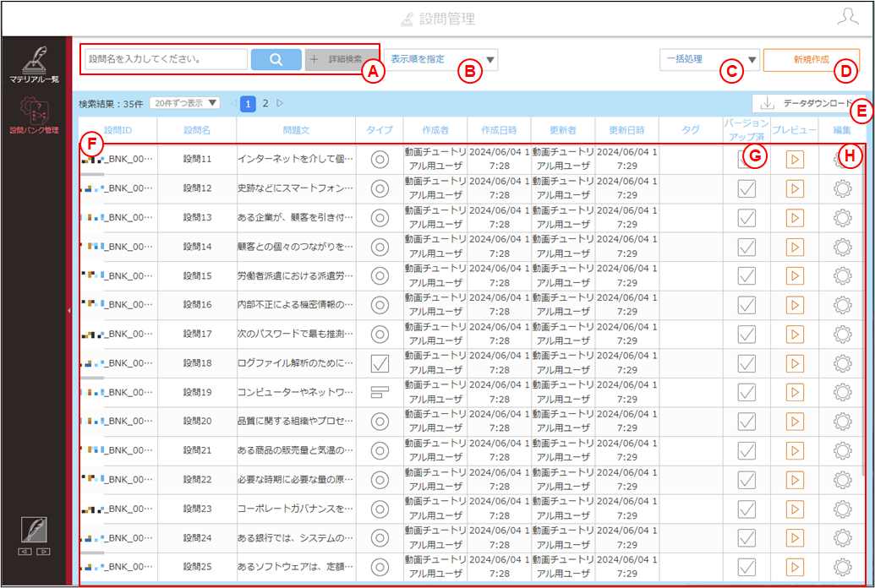Viewport: 875px width, 588px height.
Task: Click the 検索結果：35件 text
Action: click(111, 104)
